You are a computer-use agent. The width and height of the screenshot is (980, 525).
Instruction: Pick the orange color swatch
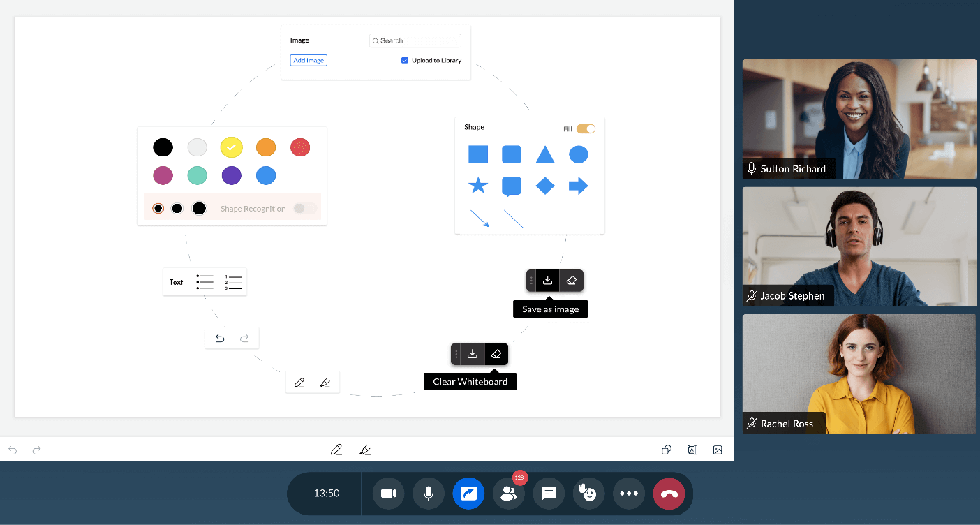pos(266,147)
